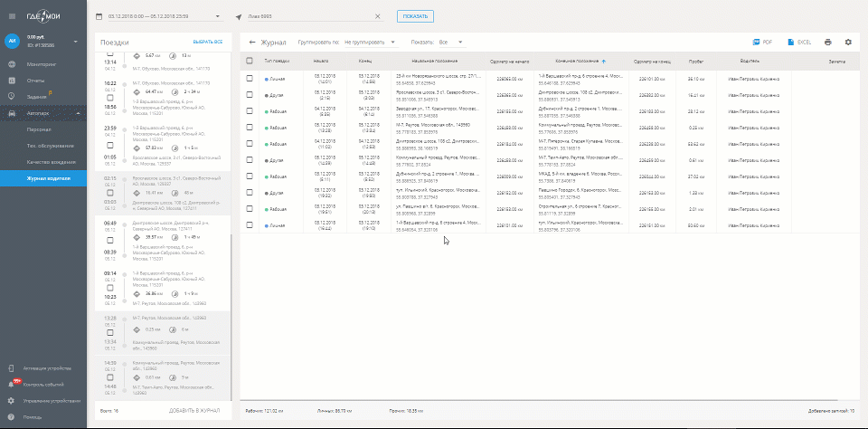Open the Группировать по dropdown
The width and height of the screenshot is (868, 429).
(x=371, y=43)
